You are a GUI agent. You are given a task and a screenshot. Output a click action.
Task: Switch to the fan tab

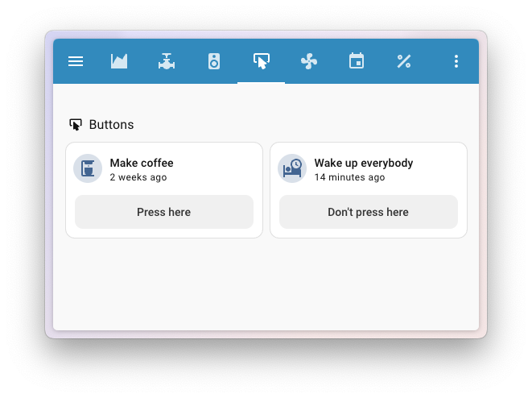pyautogui.click(x=308, y=61)
